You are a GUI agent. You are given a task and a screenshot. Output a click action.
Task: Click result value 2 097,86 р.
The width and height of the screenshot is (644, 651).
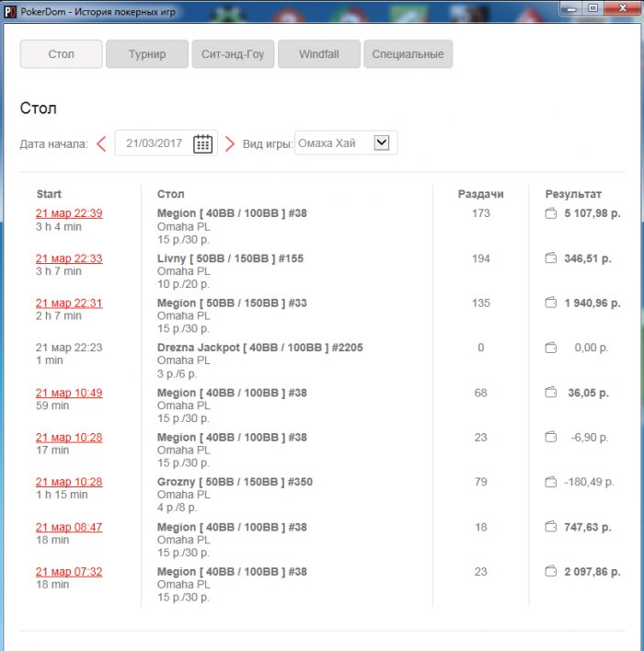[x=592, y=572]
